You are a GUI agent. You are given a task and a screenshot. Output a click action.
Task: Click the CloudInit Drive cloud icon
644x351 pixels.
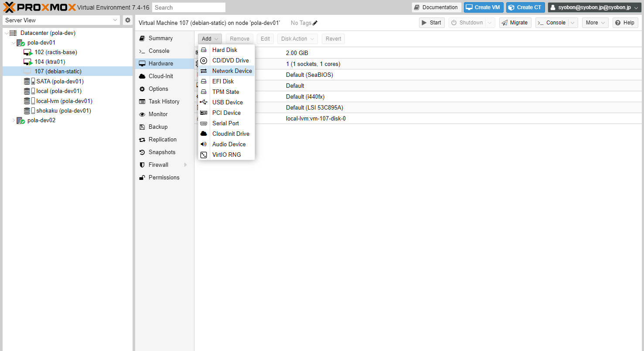pos(204,134)
